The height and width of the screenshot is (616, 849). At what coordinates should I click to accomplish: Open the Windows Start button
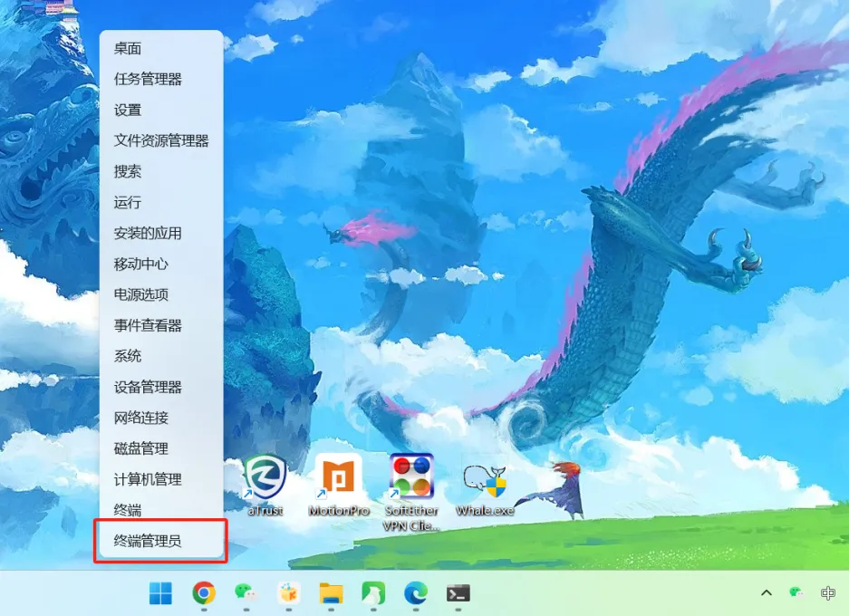(160, 593)
